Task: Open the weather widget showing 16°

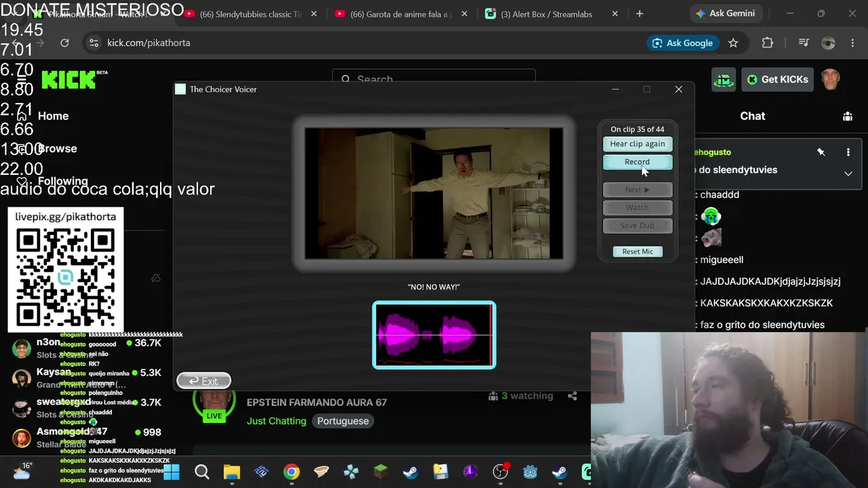Action: 22,470
